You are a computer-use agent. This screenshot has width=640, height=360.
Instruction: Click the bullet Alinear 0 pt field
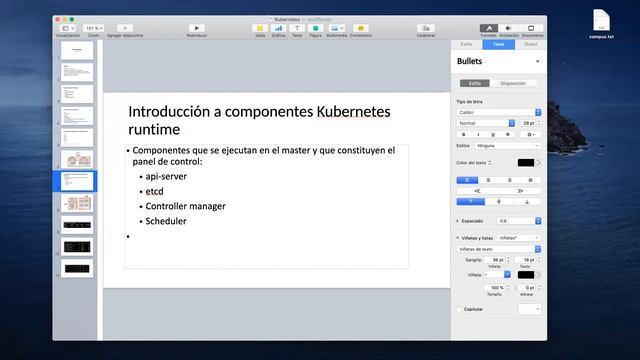pos(527,288)
